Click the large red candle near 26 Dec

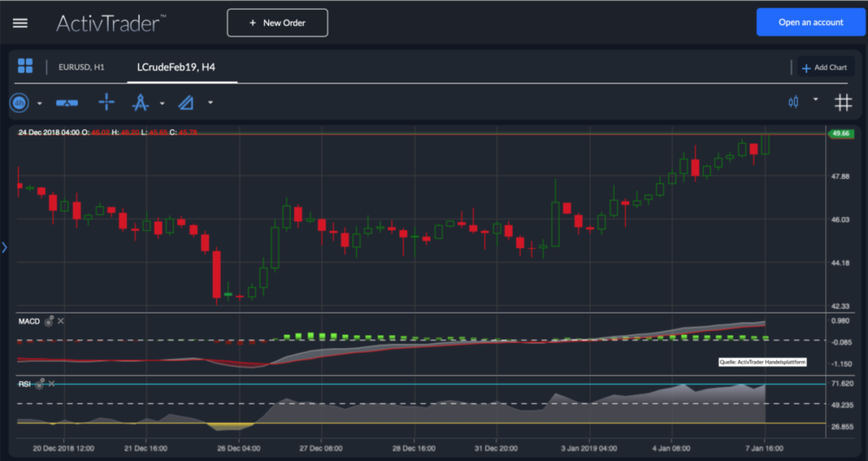coord(216,275)
